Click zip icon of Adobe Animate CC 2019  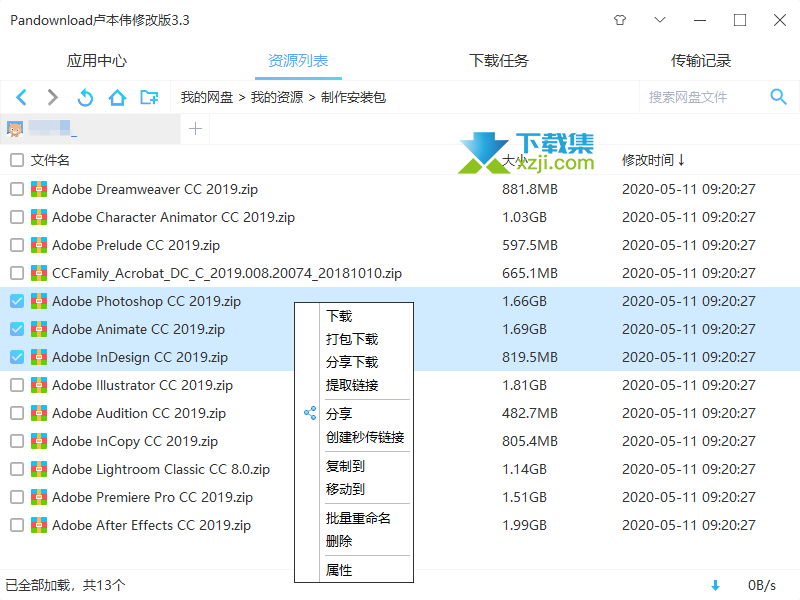tap(39, 330)
